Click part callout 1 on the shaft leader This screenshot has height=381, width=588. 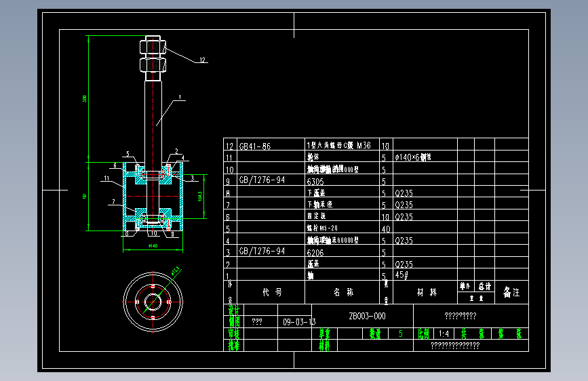(x=180, y=97)
